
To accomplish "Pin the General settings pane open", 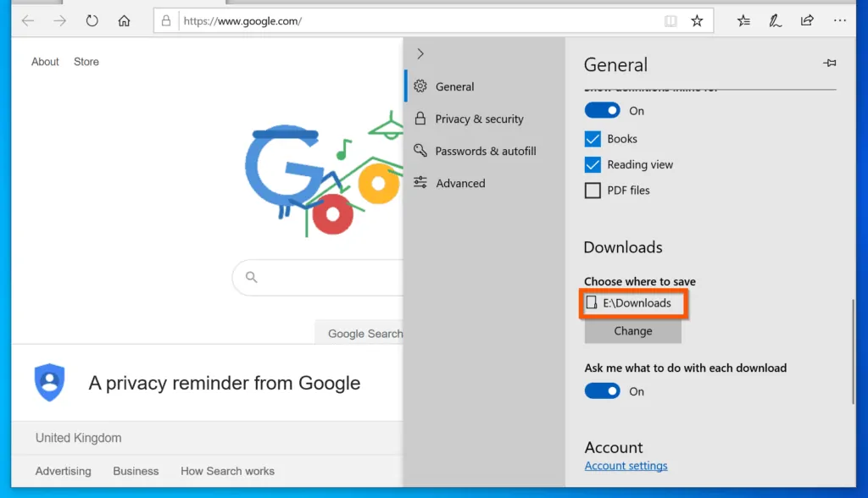I will click(x=830, y=63).
